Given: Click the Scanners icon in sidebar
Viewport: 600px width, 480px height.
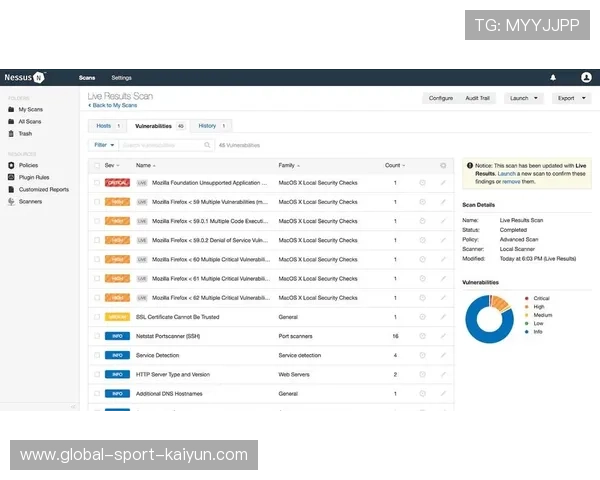Looking at the screenshot, I should [11, 201].
